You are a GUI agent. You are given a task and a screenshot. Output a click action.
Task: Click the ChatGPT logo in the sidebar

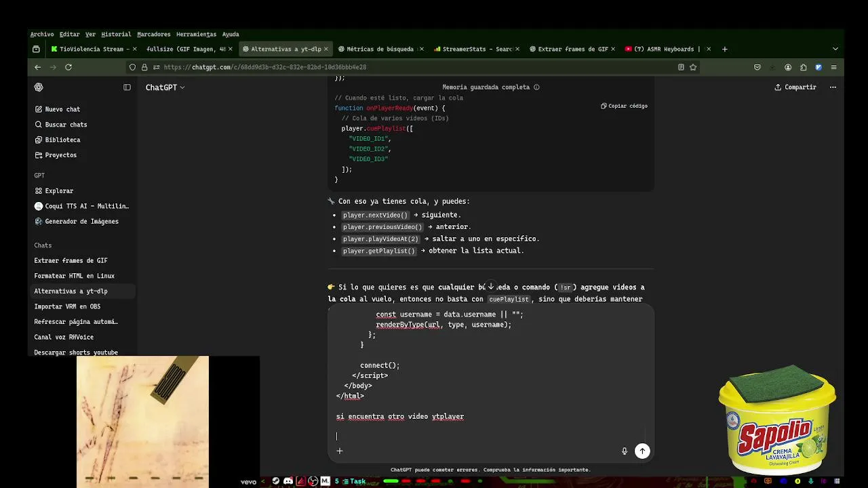[x=39, y=87]
